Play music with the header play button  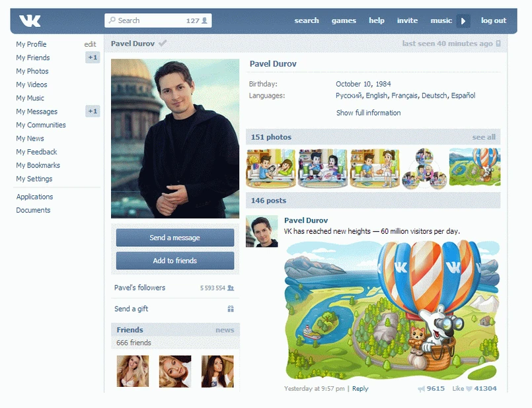pyautogui.click(x=463, y=21)
